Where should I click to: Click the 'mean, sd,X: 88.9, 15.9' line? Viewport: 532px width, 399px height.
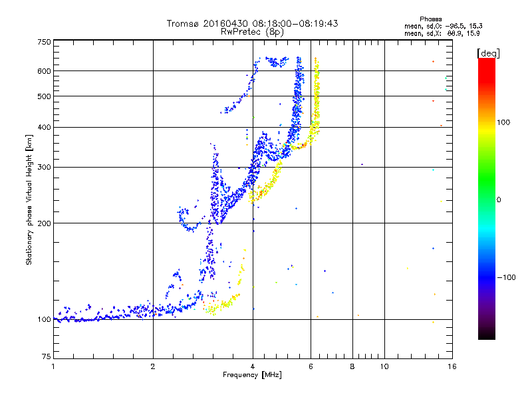pos(442,33)
